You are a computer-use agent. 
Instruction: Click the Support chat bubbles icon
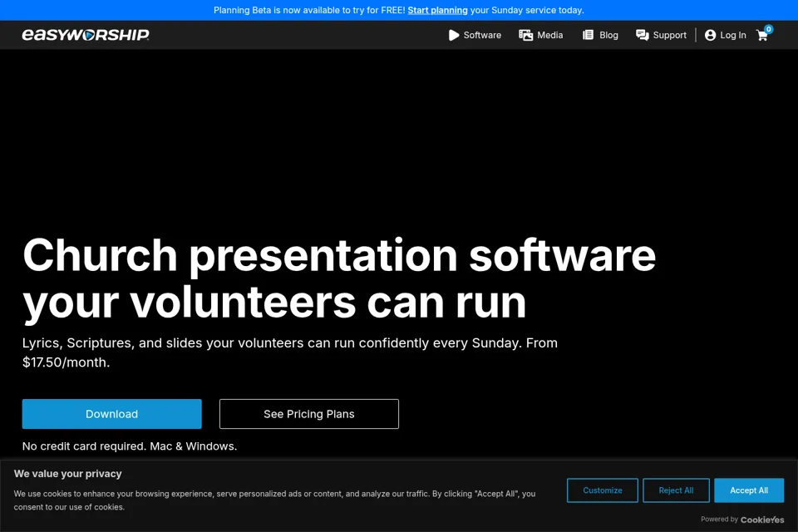tap(643, 35)
